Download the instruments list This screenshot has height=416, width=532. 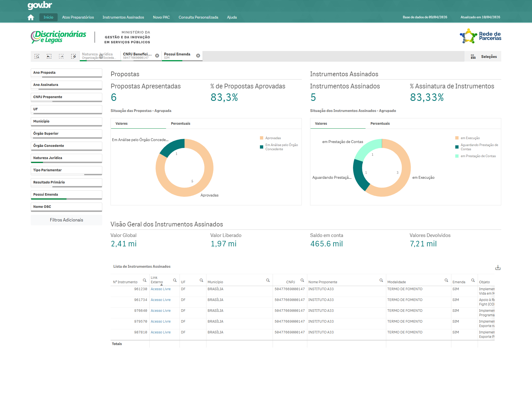(x=498, y=267)
